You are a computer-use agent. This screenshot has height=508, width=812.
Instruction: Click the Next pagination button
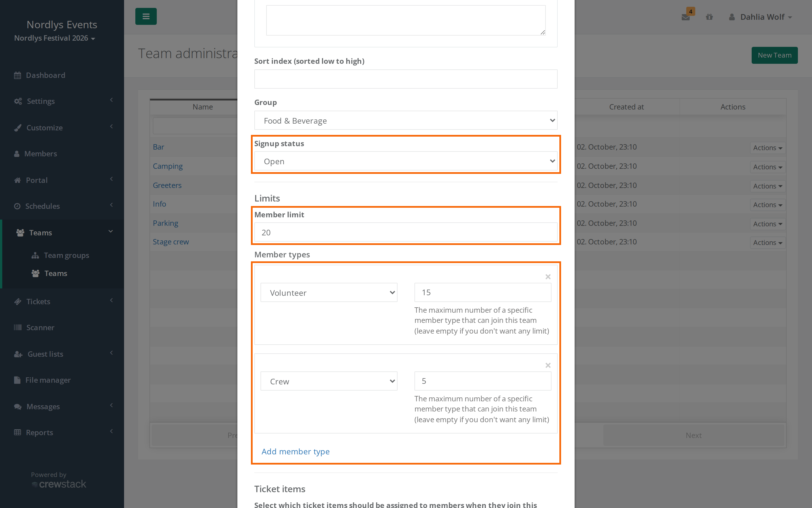pos(694,435)
